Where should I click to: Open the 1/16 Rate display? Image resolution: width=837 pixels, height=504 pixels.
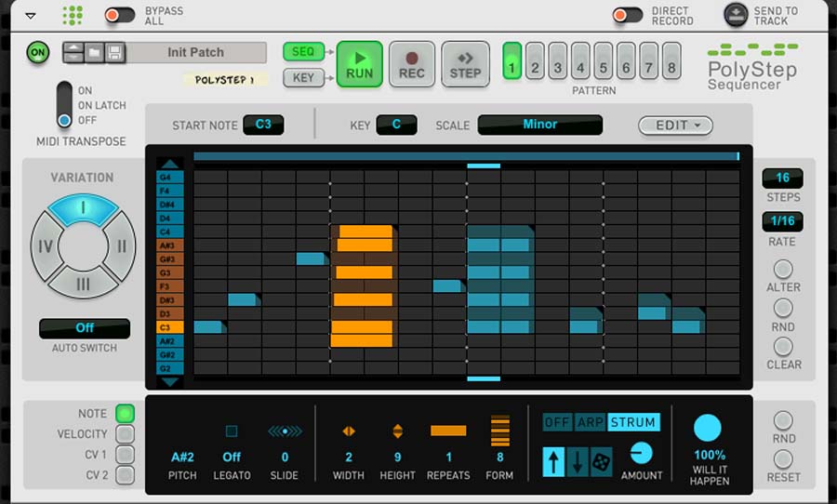click(782, 221)
